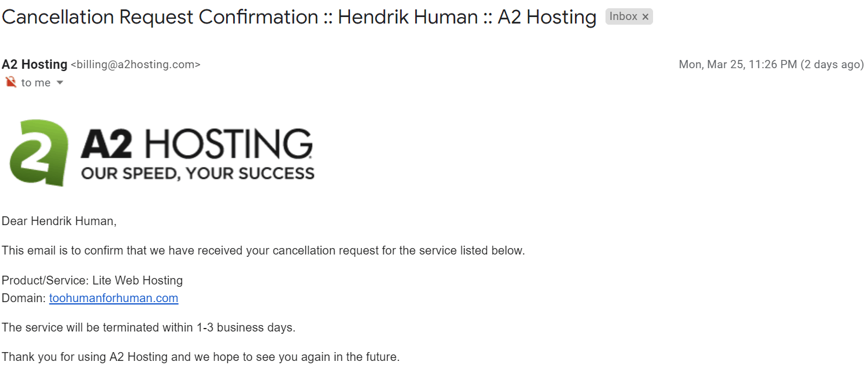Click the green a2 logo emblem

pyautogui.click(x=39, y=152)
